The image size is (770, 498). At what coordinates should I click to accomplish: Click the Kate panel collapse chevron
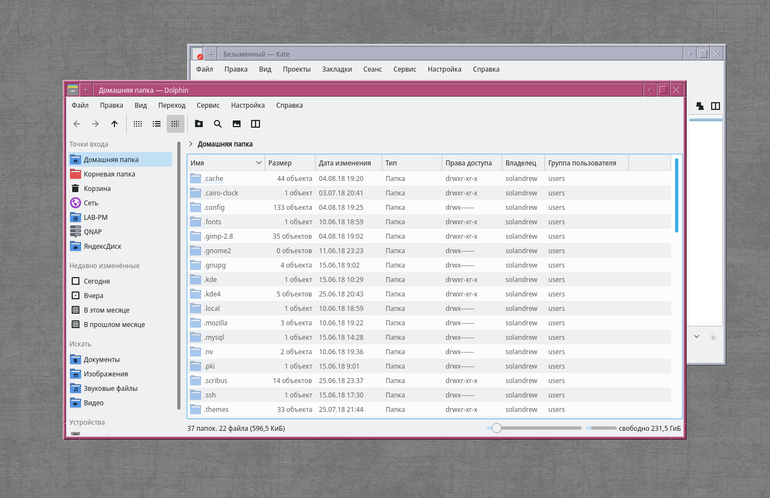(696, 336)
